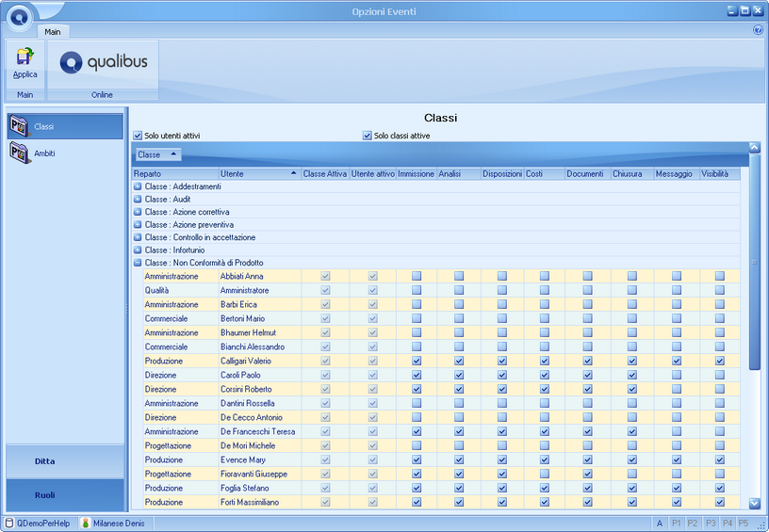Expand the Classe : Infortunio group
Image resolution: width=769 pixels, height=532 pixels.
click(x=138, y=250)
